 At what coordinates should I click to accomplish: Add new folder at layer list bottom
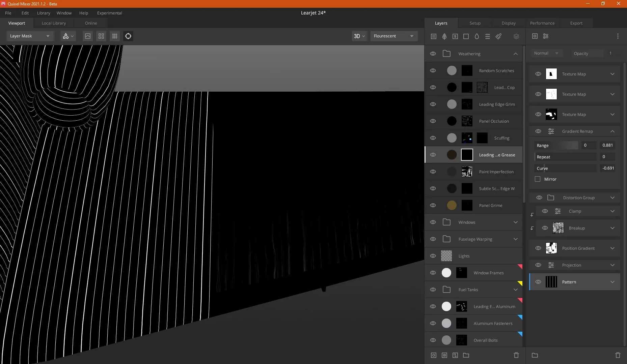click(466, 355)
